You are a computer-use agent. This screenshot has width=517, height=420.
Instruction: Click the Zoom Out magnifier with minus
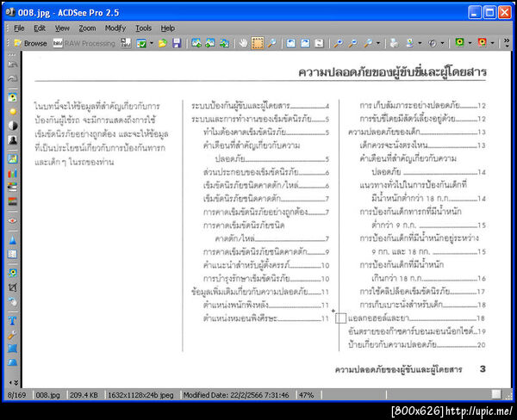point(352,43)
